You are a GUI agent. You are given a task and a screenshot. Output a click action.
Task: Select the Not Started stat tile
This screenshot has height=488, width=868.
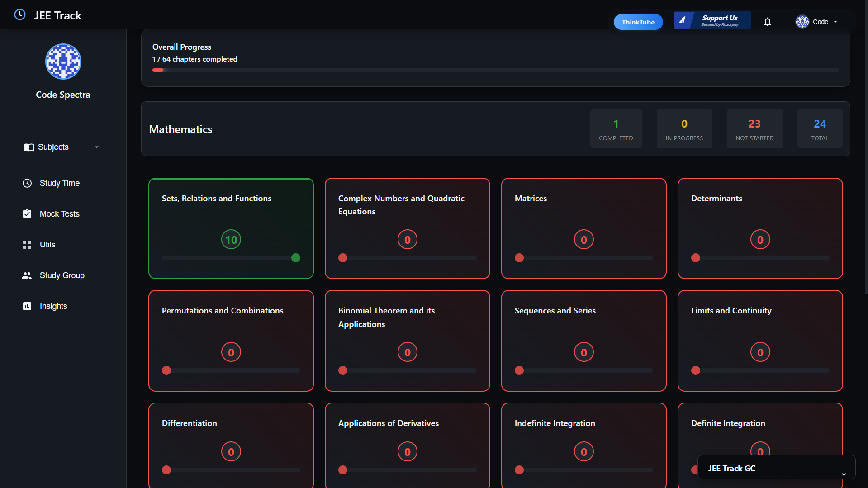tap(754, 128)
